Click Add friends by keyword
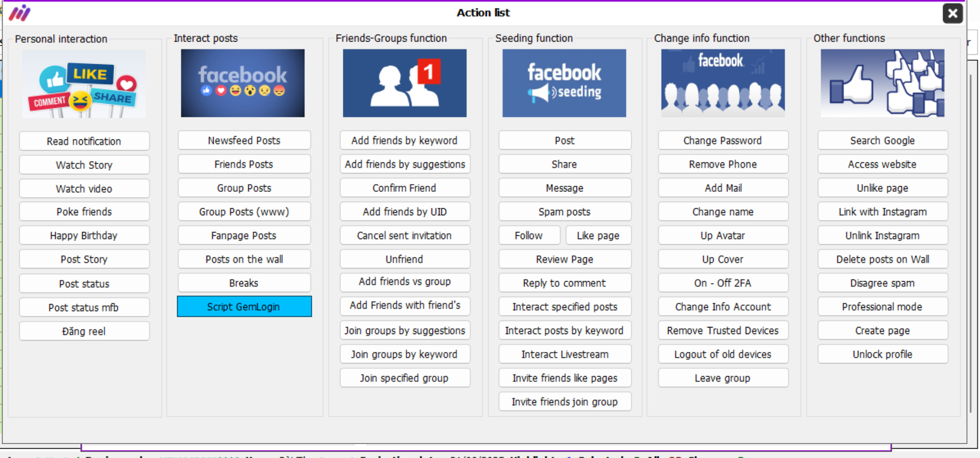Viewport: 980px width, 458px height. 404,140
